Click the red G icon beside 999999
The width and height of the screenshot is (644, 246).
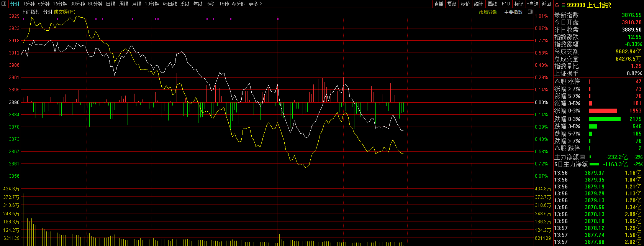557,5
